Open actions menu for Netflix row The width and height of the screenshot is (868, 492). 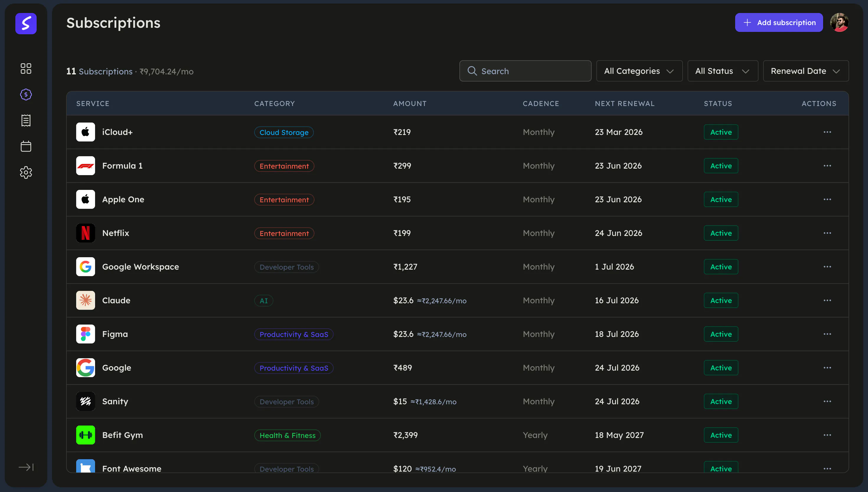827,233
